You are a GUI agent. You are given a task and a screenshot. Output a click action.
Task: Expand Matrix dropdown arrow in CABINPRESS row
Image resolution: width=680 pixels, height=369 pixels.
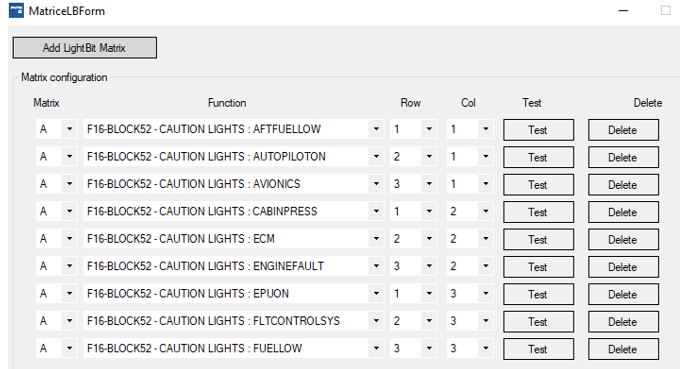(x=69, y=211)
